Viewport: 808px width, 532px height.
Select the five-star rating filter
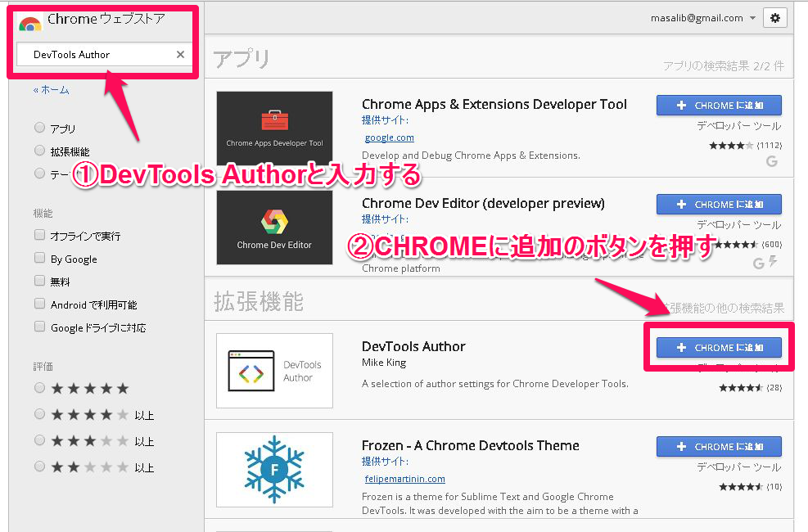(39, 387)
